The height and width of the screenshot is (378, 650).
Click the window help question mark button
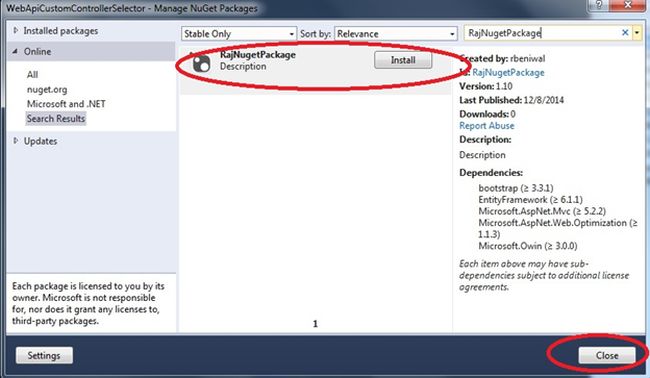[599, 5]
